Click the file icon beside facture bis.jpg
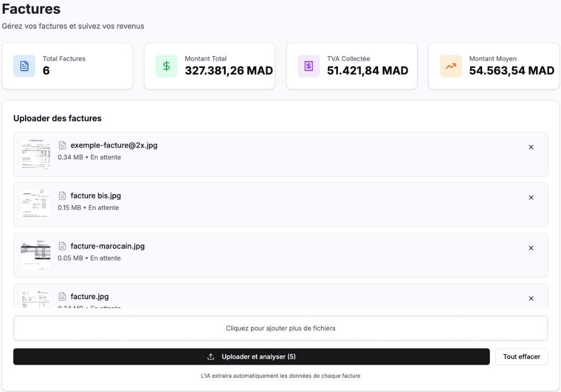This screenshot has width=561, height=392. point(62,196)
